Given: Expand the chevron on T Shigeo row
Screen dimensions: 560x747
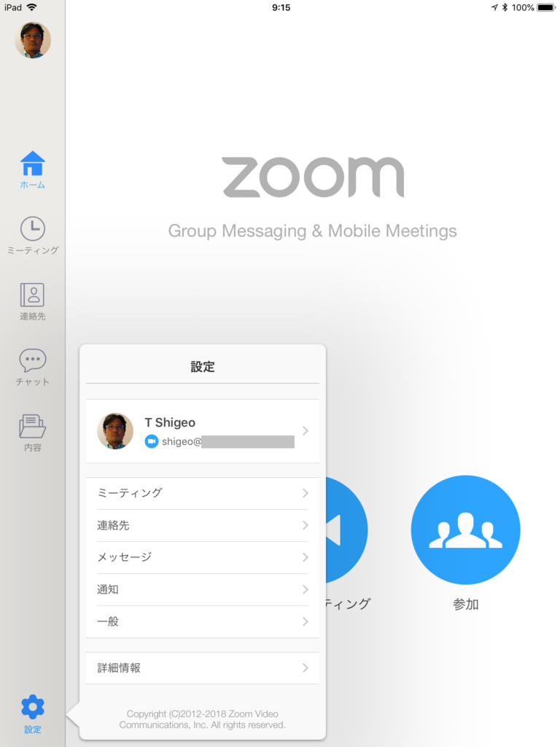Looking at the screenshot, I should click(x=306, y=431).
